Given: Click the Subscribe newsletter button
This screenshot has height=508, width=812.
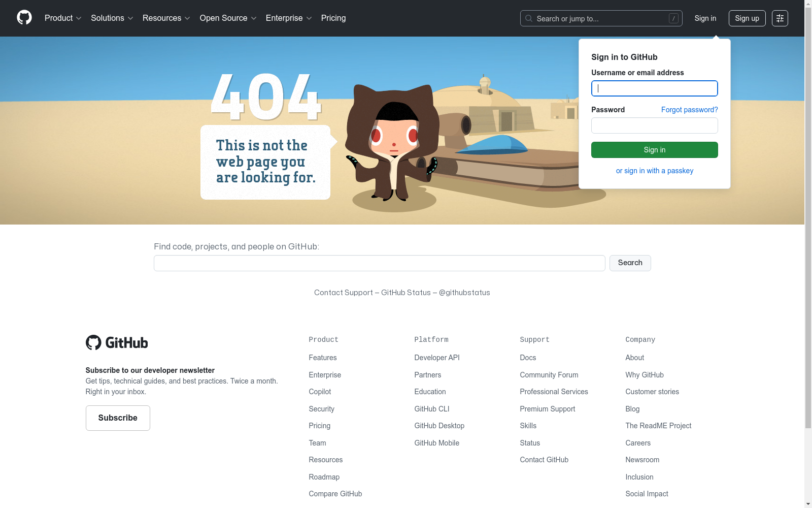Looking at the screenshot, I should 118,418.
